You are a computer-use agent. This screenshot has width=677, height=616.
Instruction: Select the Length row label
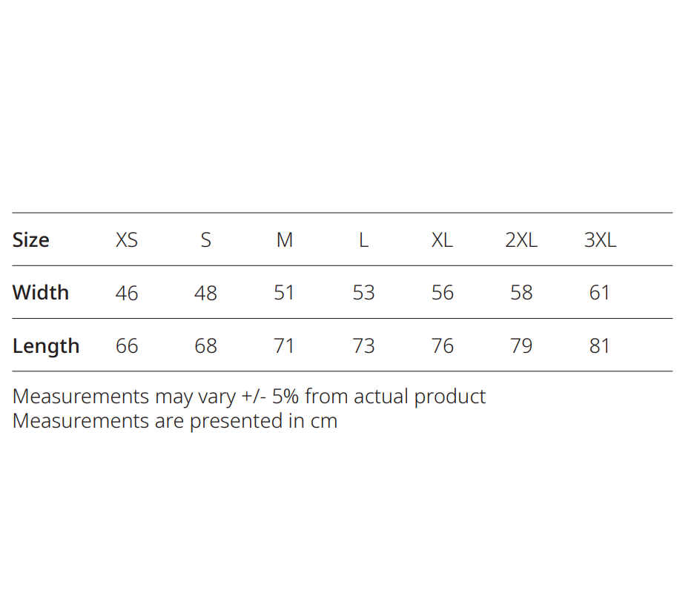[x=46, y=346]
